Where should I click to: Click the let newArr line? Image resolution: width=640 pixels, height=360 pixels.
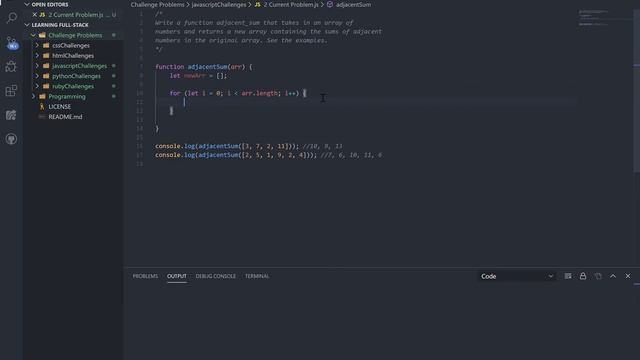198,76
